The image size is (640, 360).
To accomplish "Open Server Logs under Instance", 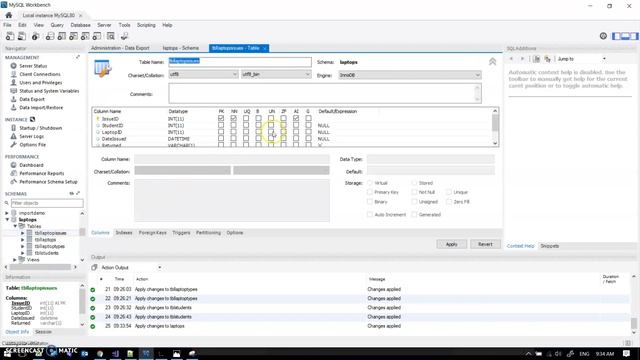I will pos(31,136).
